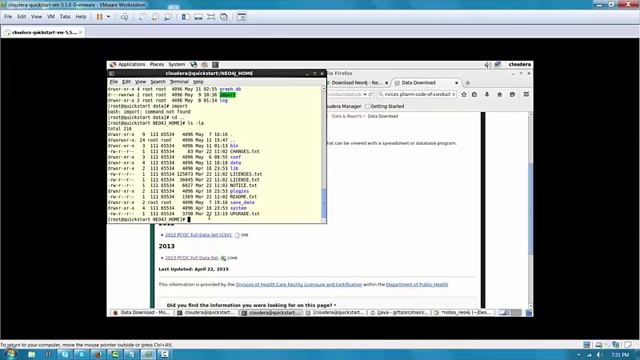This screenshot has width=640, height=360.
Task: Take a VM snapshot via toolbar icon
Action: coord(142,17)
